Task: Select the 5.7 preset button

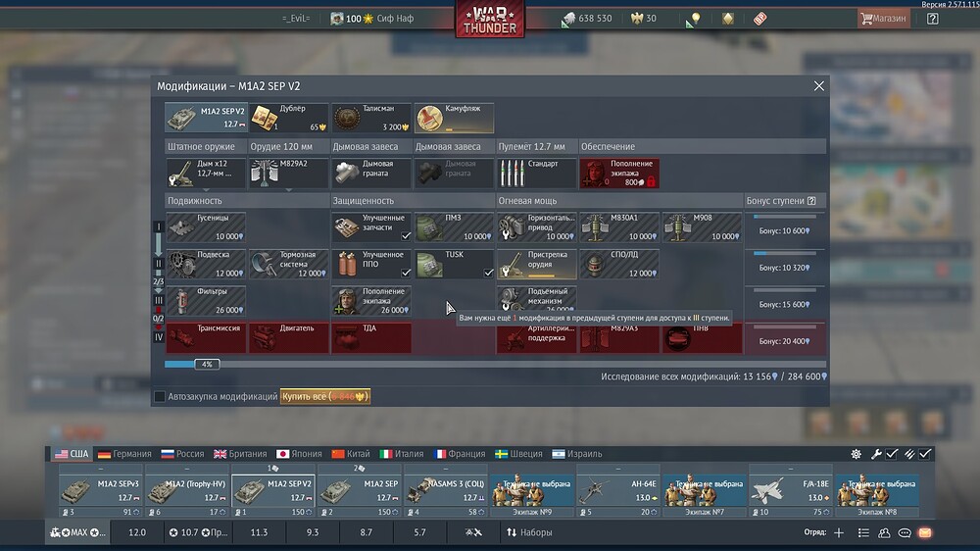Action: pyautogui.click(x=419, y=533)
